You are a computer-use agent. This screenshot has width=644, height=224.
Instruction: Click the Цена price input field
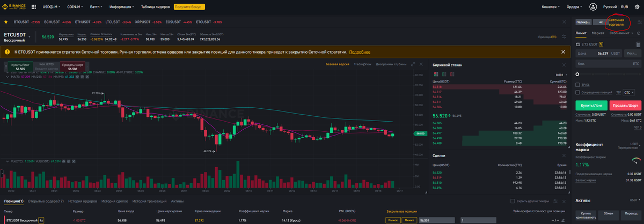point(599,54)
